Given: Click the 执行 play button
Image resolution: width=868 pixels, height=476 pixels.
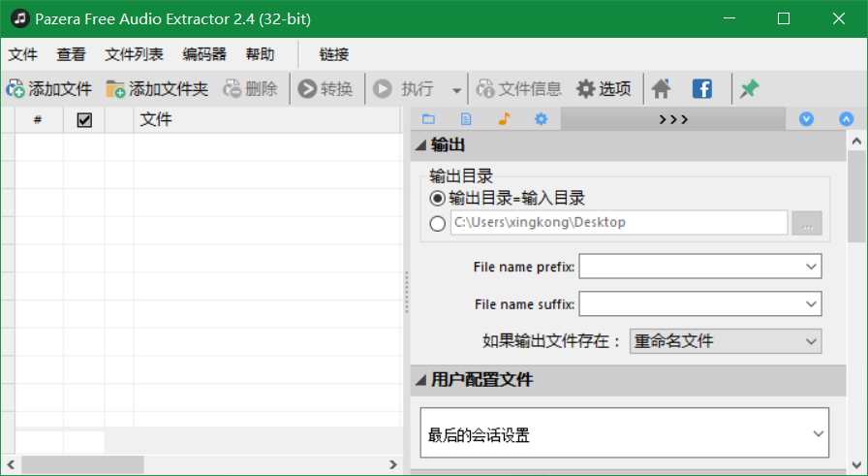Looking at the screenshot, I should [403, 88].
